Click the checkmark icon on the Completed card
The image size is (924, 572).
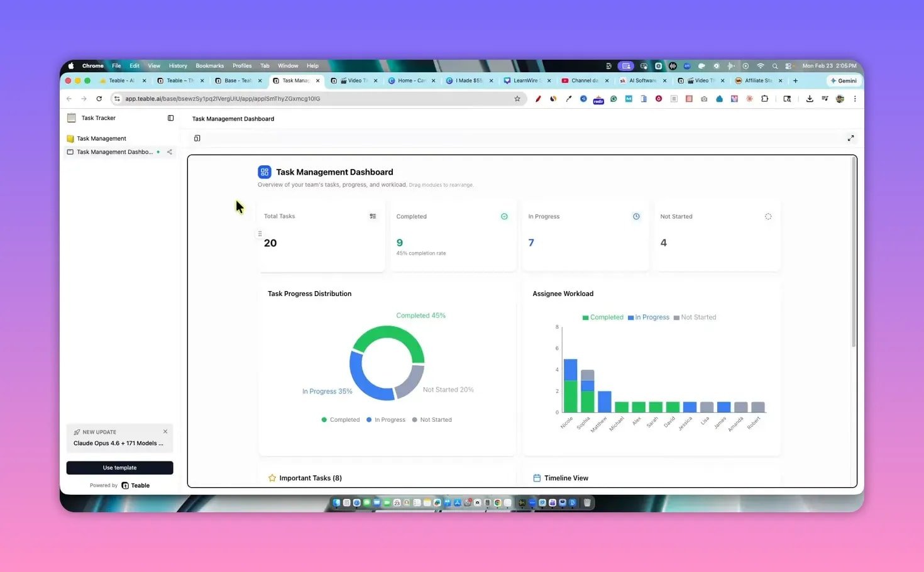point(504,216)
